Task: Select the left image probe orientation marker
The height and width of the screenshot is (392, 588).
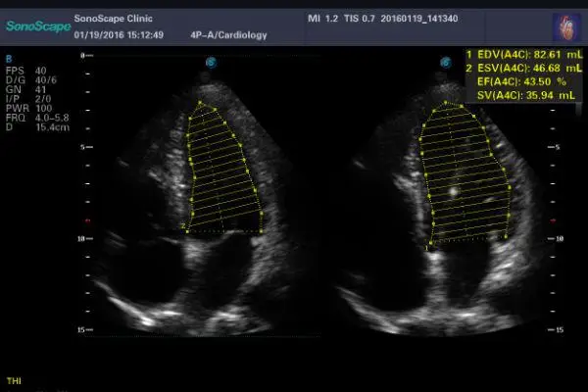Action: [x=210, y=62]
